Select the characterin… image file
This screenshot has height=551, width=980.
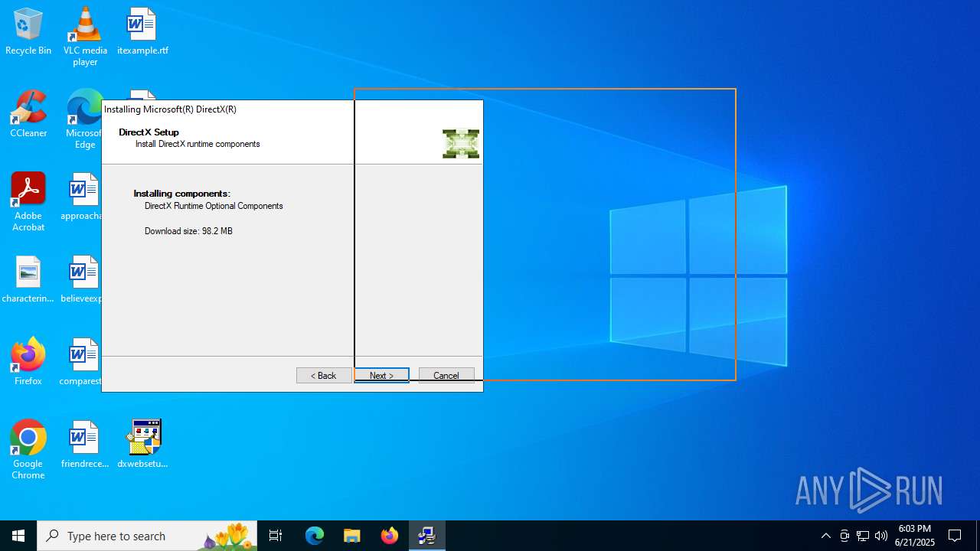28,280
